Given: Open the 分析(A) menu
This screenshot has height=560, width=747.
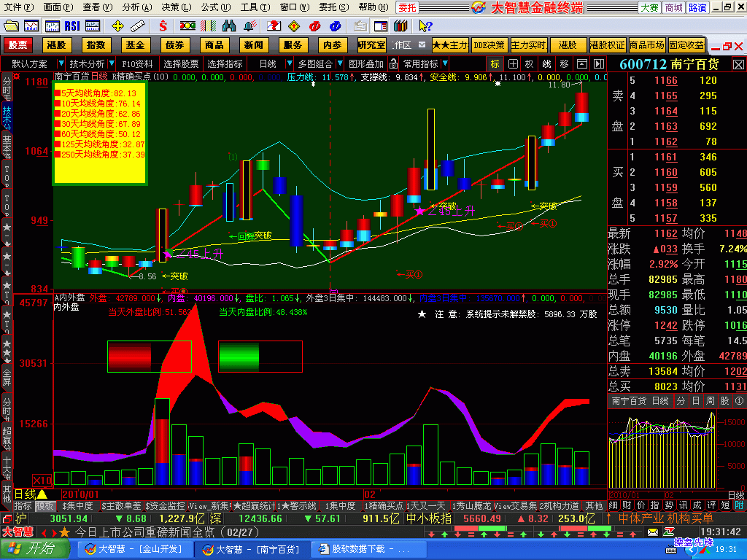Looking at the screenshot, I should [136, 7].
